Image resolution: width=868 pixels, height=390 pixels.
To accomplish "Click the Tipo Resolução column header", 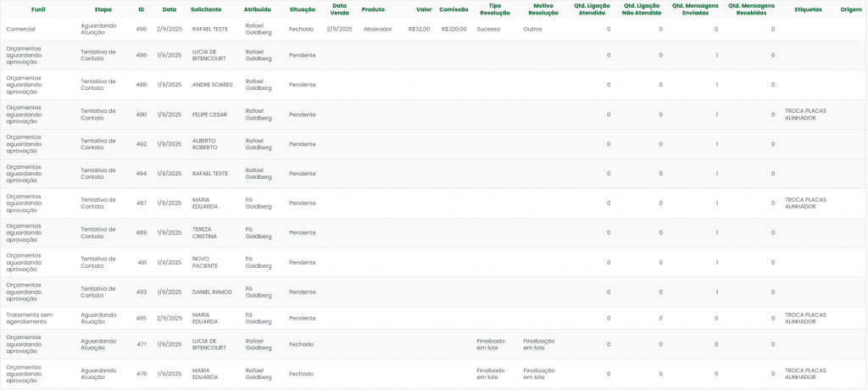I will click(495, 9).
